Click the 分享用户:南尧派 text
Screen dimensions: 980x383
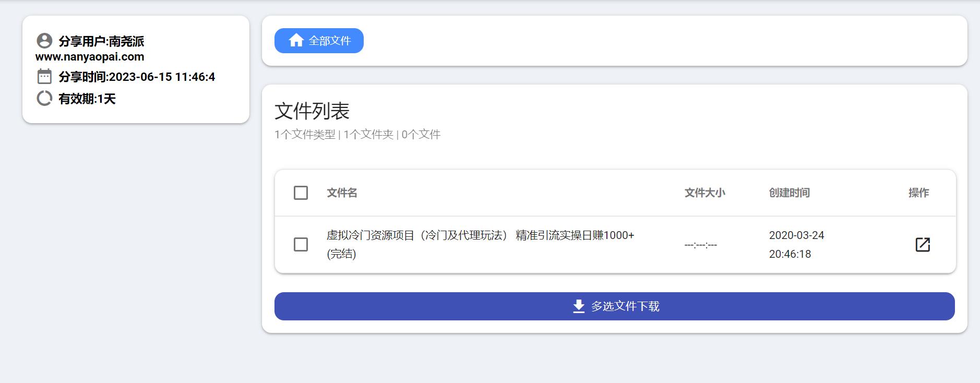pos(101,41)
